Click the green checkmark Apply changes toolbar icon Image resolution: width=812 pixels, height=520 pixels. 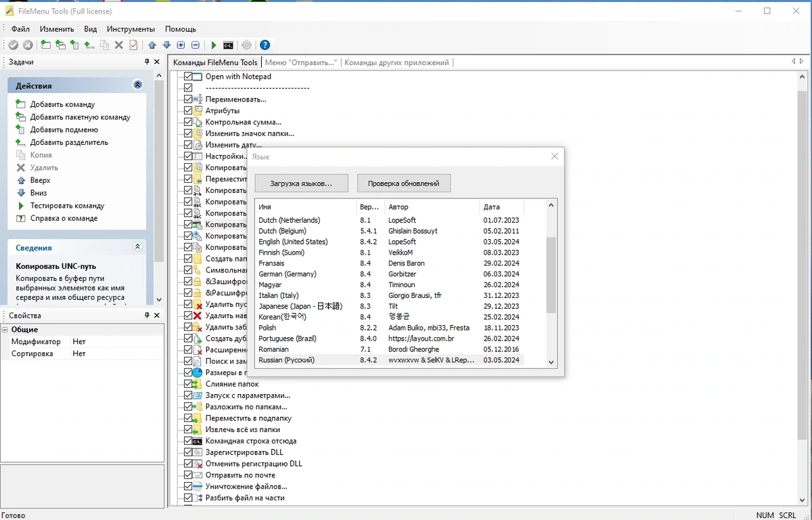click(x=13, y=45)
